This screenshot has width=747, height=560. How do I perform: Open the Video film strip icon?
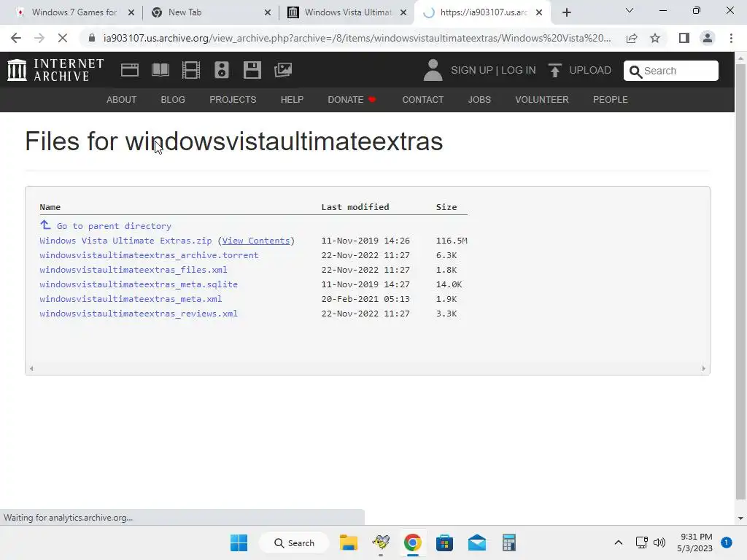pos(191,70)
